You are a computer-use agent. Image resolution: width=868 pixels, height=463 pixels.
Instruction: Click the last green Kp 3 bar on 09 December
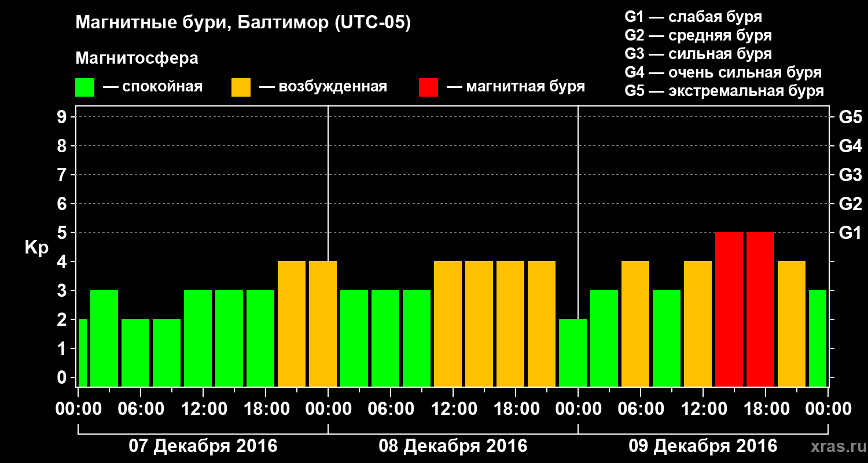[818, 338]
